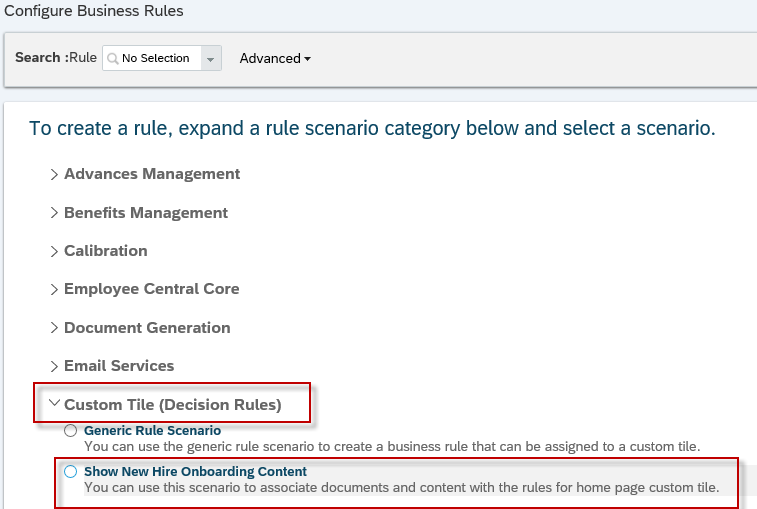Open the Advanced search menu
This screenshot has width=757, height=509.
275,58
